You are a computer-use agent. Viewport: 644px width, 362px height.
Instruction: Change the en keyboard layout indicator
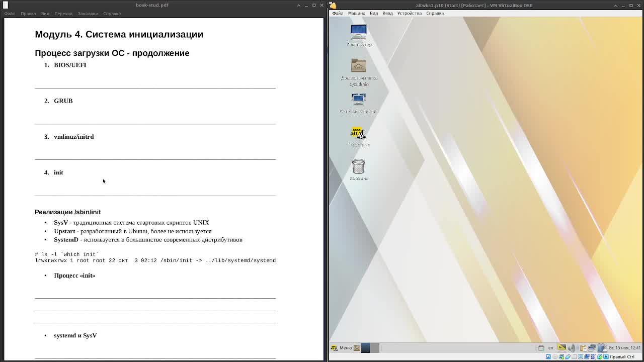point(550,347)
